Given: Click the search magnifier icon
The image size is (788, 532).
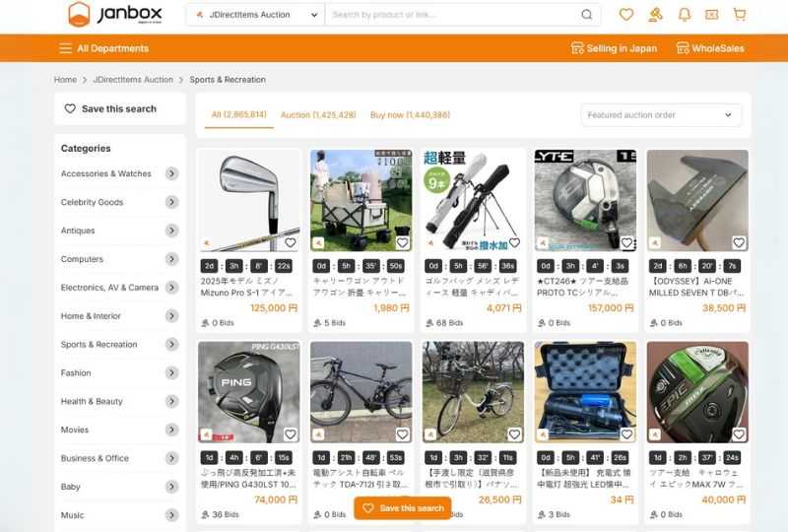Looking at the screenshot, I should tap(586, 15).
